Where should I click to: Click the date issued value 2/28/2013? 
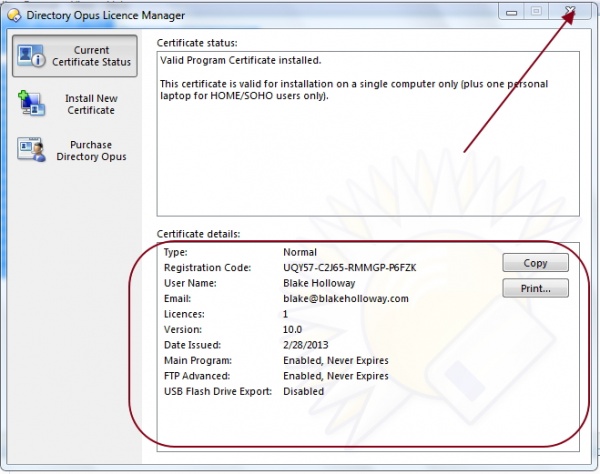point(305,345)
